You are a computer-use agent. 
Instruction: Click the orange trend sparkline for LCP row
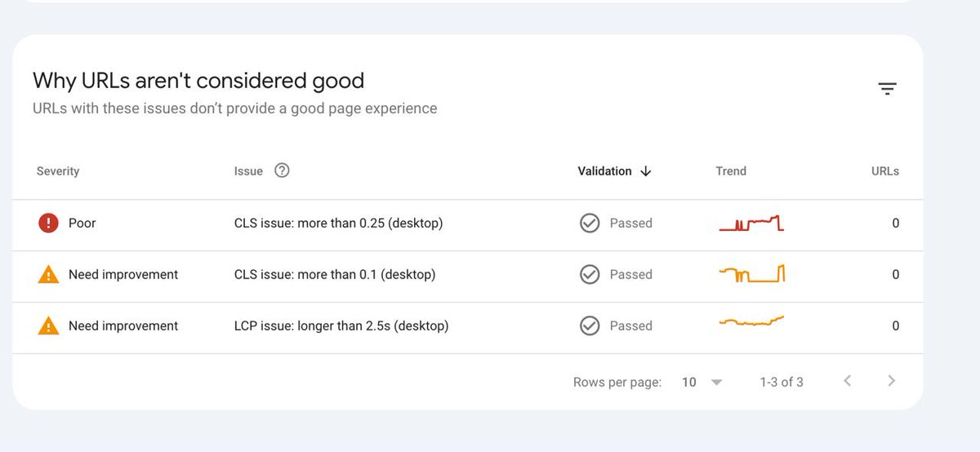[x=751, y=321]
